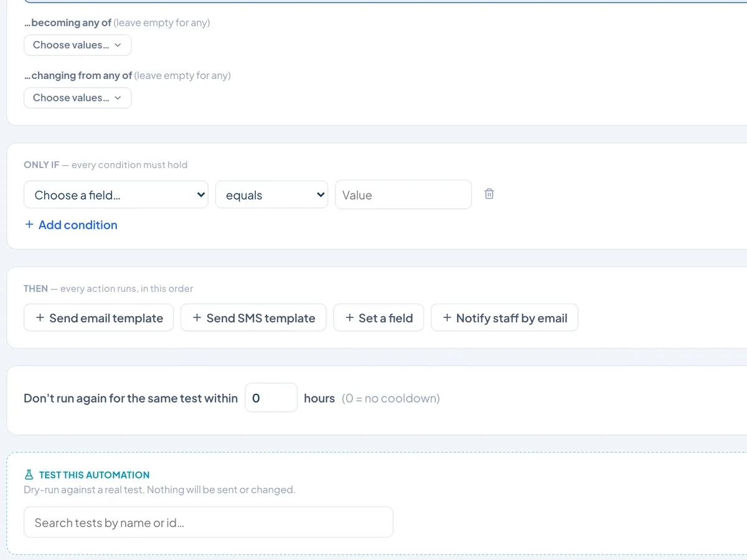Click the '…becoming any of' label

point(67,22)
